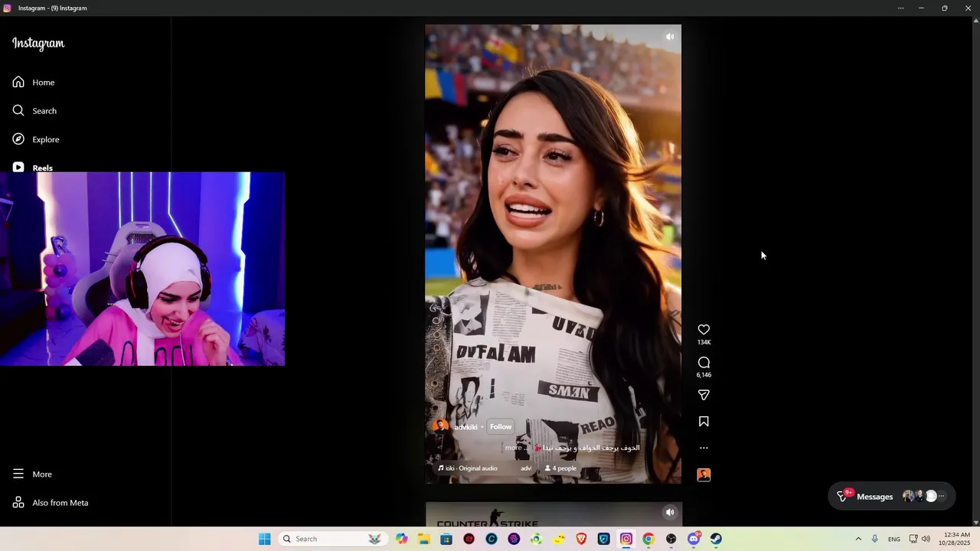View the '4 people' tagged list
The width and height of the screenshot is (980, 551).
[560, 468]
